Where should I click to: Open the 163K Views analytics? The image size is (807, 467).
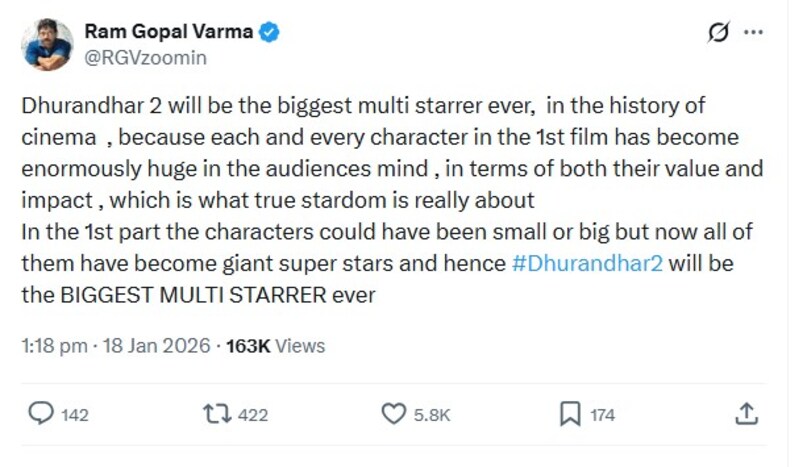point(275,346)
